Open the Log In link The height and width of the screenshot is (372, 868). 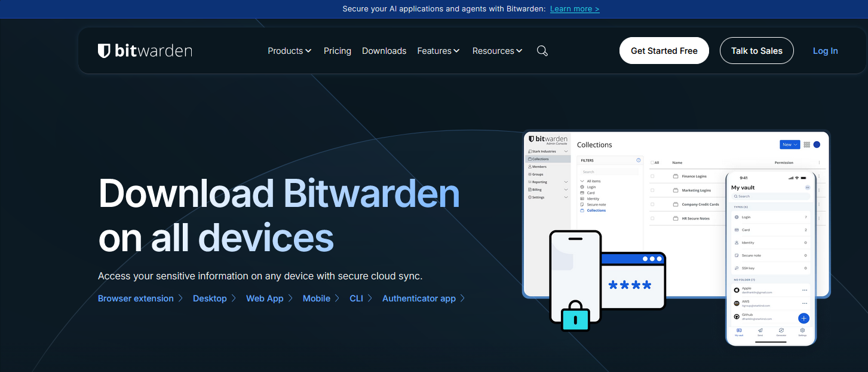(x=826, y=51)
